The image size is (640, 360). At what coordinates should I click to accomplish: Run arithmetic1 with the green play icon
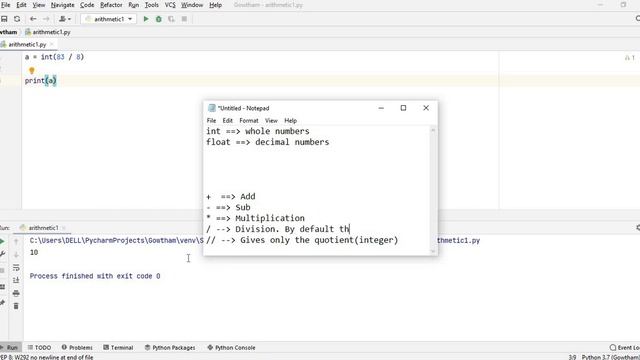pyautogui.click(x=146, y=19)
